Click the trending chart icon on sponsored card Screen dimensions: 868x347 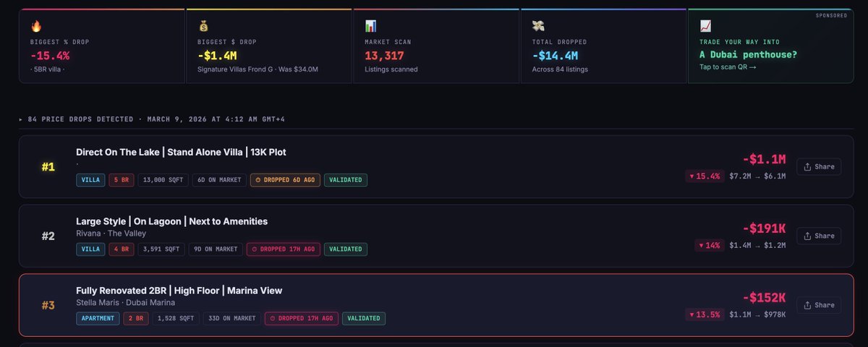click(x=705, y=26)
